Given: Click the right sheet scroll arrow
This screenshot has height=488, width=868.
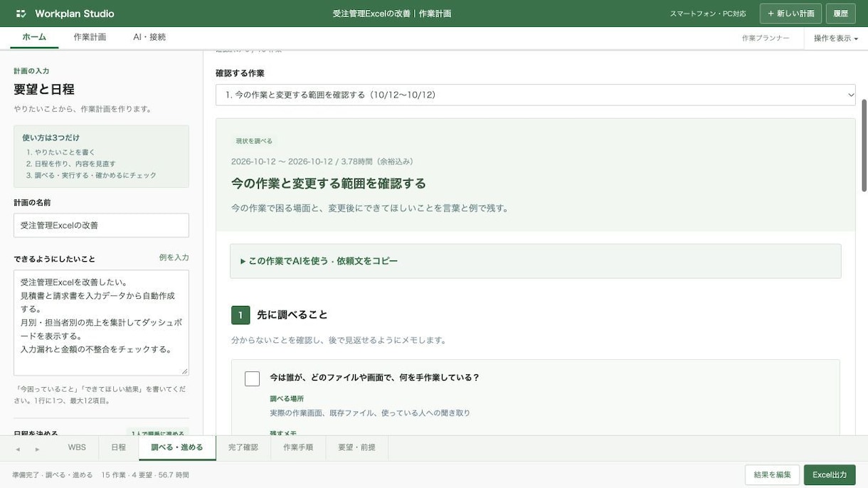Looking at the screenshot, I should (x=37, y=449).
